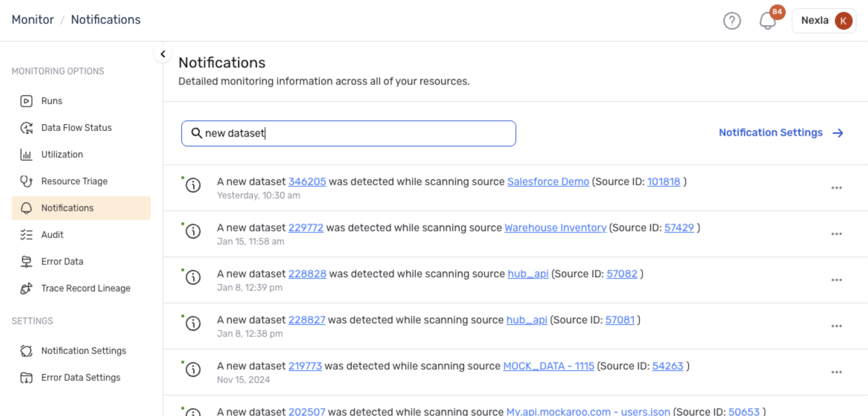
Task: Open dataset link 202507
Action: [x=307, y=411]
